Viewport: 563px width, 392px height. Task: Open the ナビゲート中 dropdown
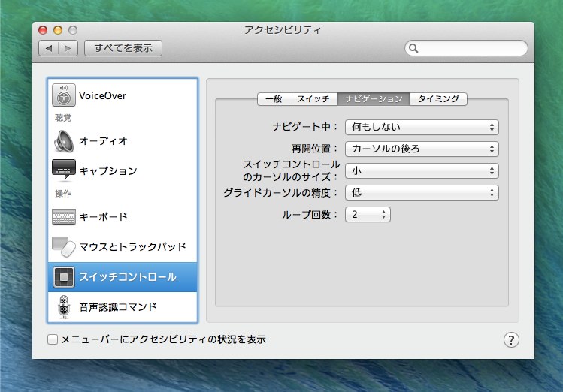point(422,127)
